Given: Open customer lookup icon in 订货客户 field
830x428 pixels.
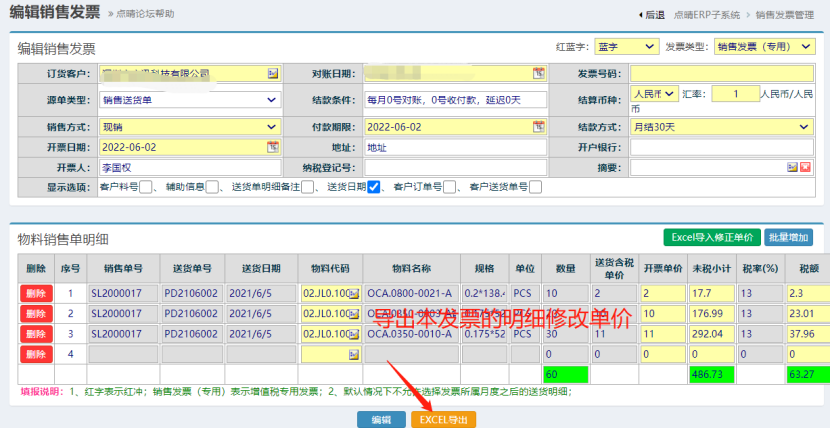Looking at the screenshot, I should click(272, 74).
